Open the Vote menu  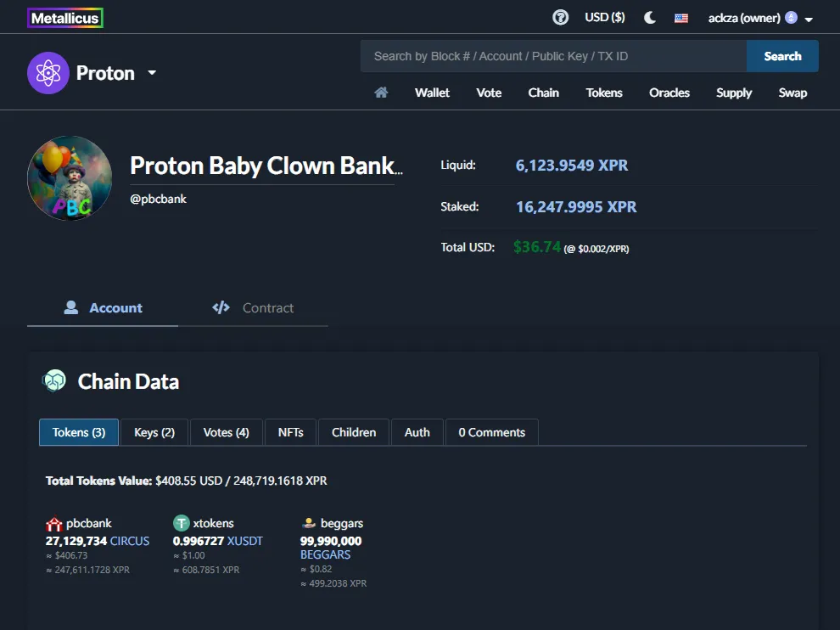[489, 93]
